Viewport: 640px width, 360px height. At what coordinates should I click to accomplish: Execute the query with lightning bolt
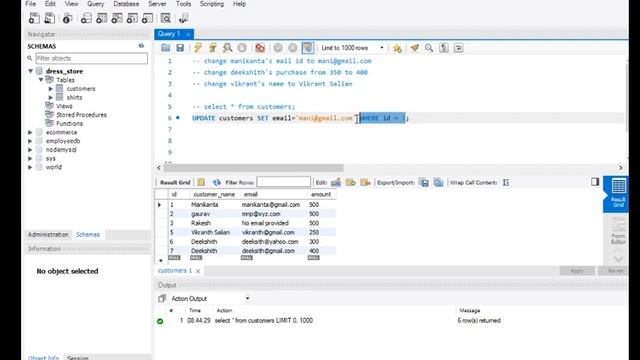[x=198, y=48]
